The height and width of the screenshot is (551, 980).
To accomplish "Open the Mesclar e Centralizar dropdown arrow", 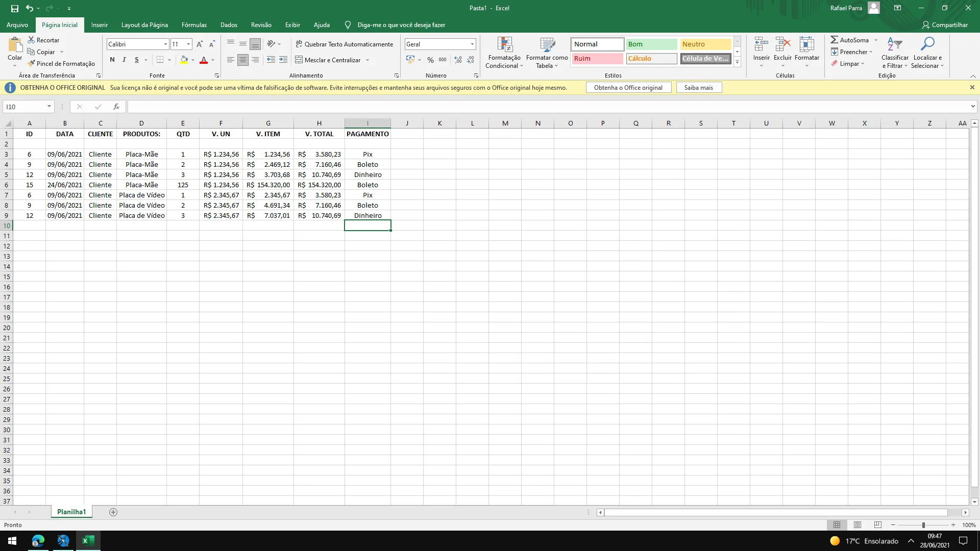I will tap(367, 60).
